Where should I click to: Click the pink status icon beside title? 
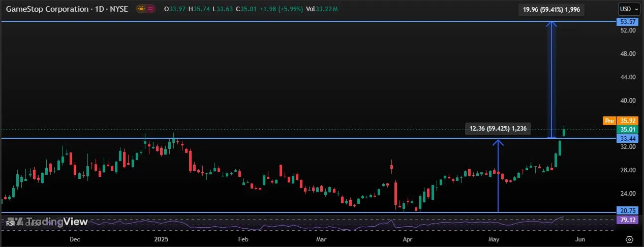coord(150,9)
